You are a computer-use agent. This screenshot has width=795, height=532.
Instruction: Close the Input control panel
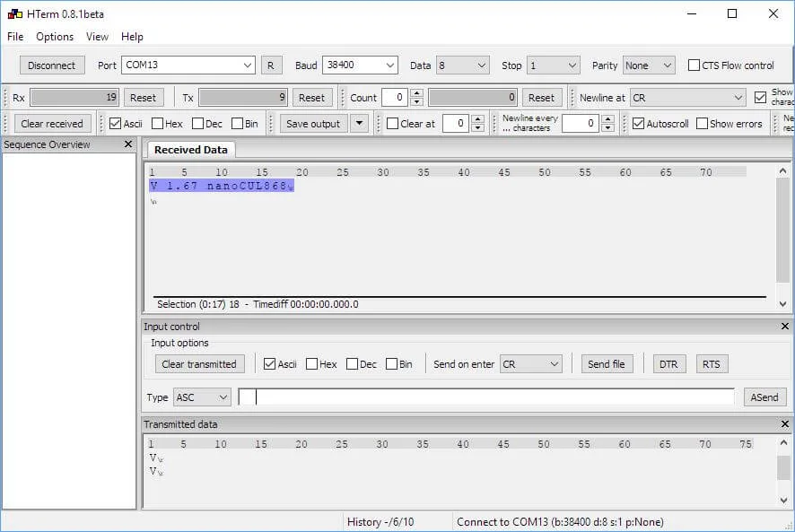[785, 326]
